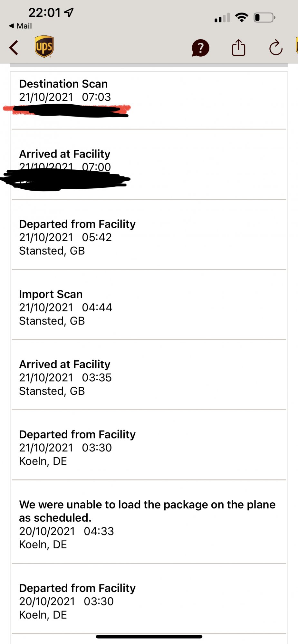Screen dimensions: 298x644
Task: Select Departed from Koeln 20/10/2021 03:30
Action: (x=149, y=599)
